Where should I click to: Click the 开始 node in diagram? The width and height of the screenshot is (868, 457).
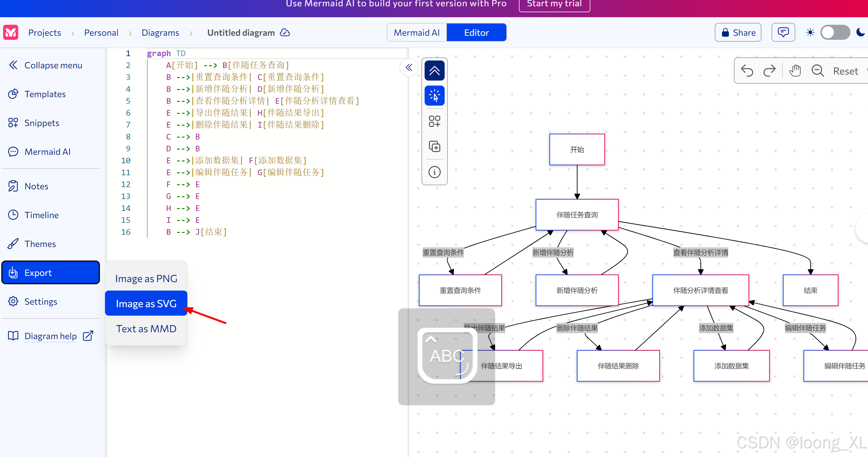coord(577,150)
